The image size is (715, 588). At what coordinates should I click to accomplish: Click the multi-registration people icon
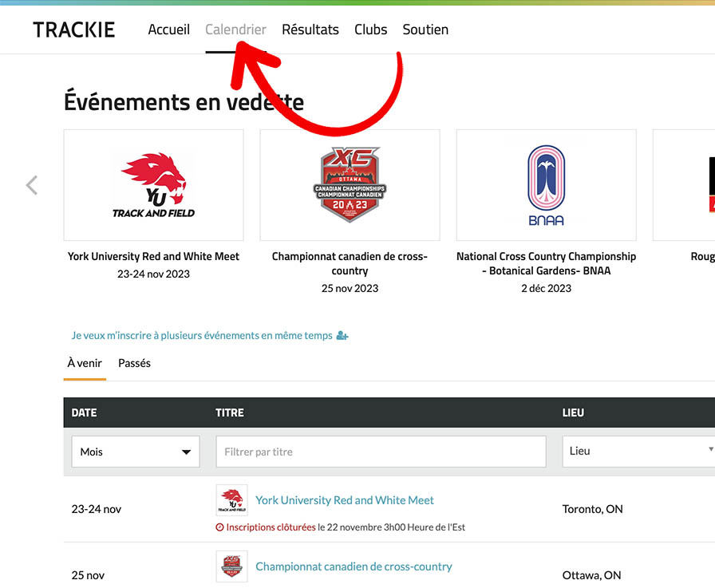coord(342,336)
